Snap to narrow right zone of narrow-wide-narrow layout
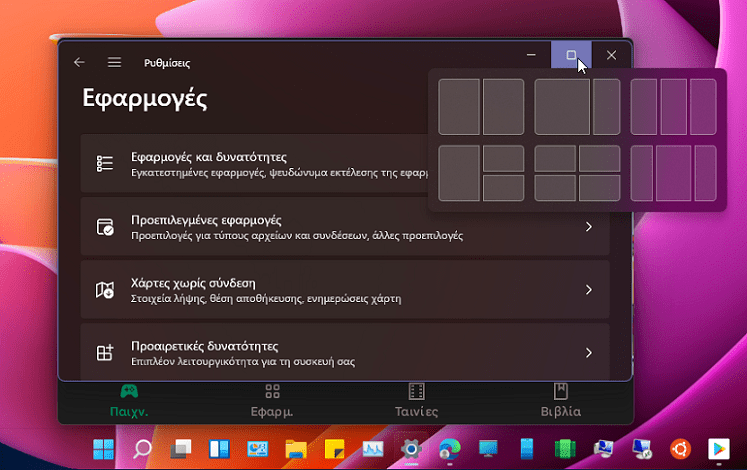The width and height of the screenshot is (747, 470). (706, 173)
